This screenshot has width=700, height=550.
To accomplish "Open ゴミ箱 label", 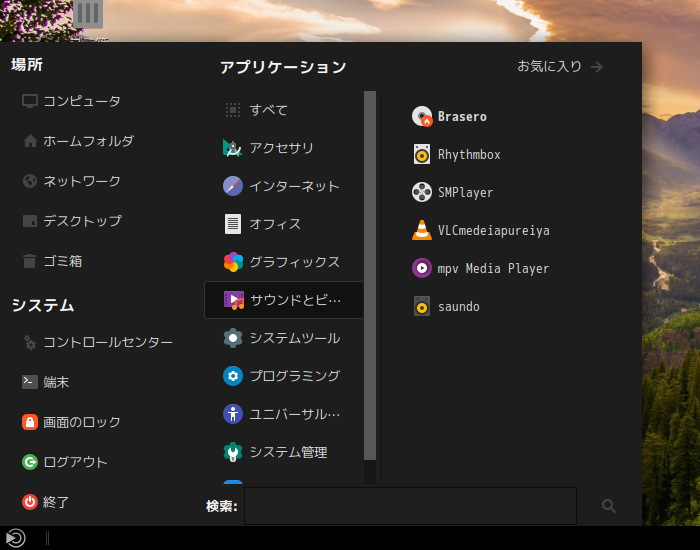I will [x=62, y=261].
